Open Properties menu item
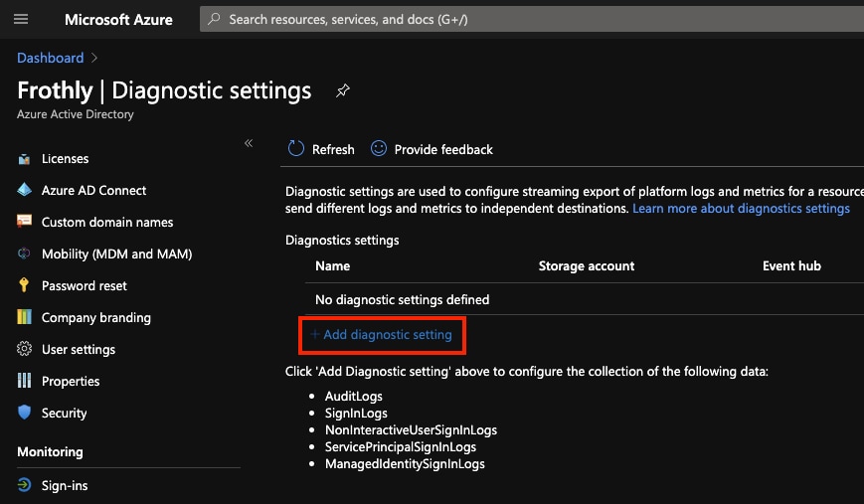This screenshot has height=504, width=864. [71, 381]
